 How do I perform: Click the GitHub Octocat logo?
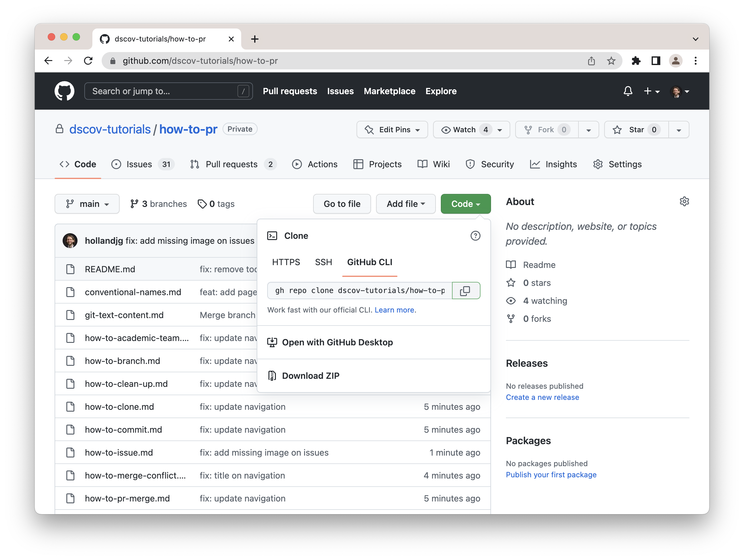(x=64, y=91)
